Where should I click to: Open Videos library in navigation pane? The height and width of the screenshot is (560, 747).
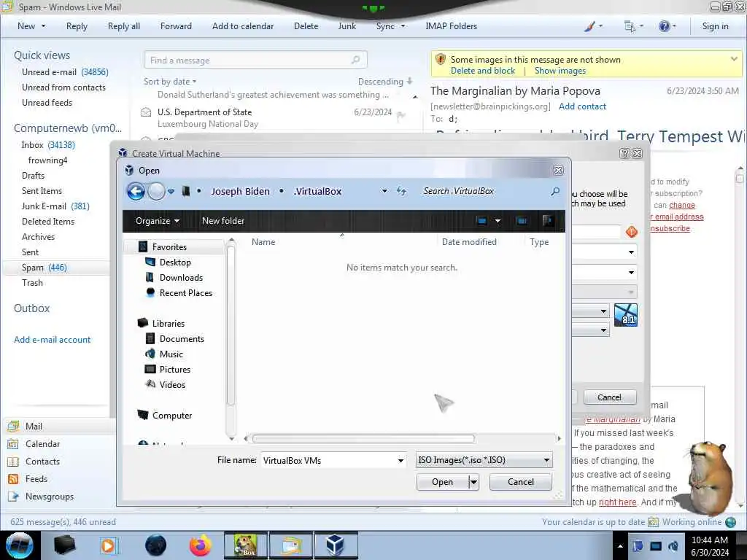172,384
